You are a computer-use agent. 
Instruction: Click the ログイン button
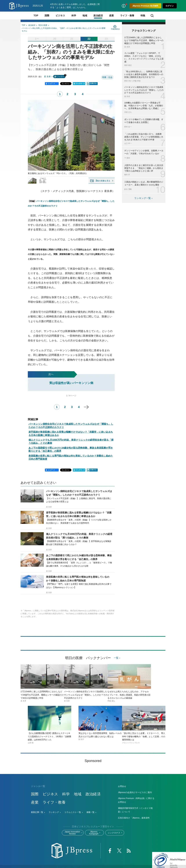[x=170, y=6]
